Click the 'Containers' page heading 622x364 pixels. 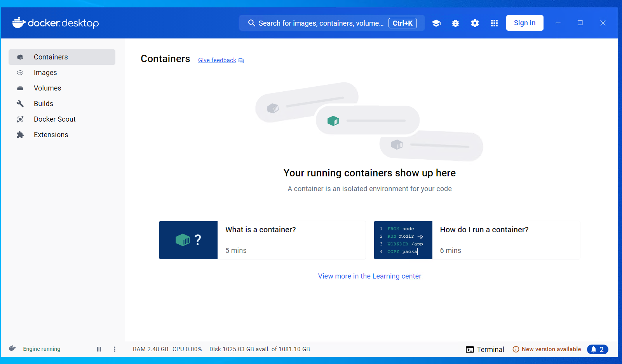(x=165, y=59)
